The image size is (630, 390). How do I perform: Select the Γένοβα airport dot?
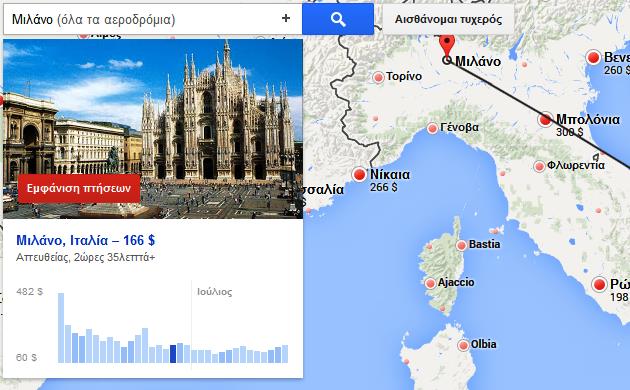(x=432, y=129)
